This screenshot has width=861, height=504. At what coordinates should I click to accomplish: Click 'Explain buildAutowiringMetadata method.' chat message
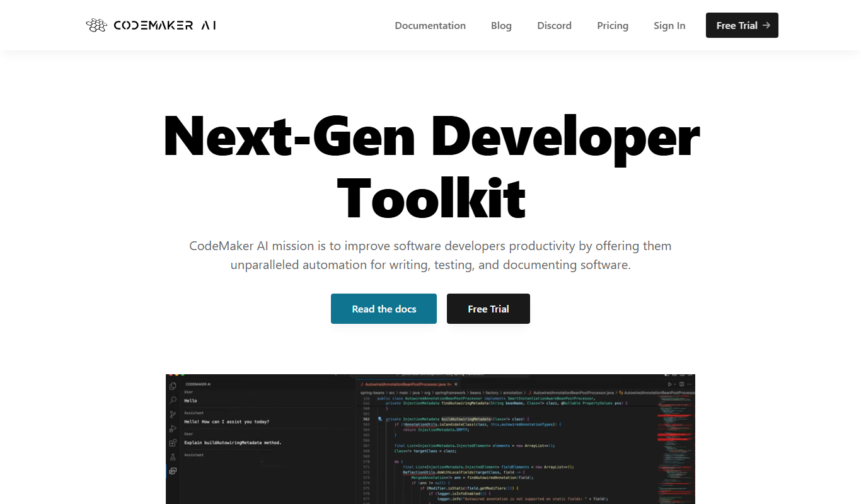(233, 443)
